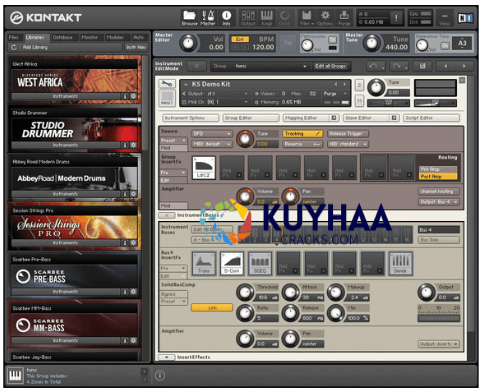
Task: Open the Script Editor button
Action: [x=431, y=118]
